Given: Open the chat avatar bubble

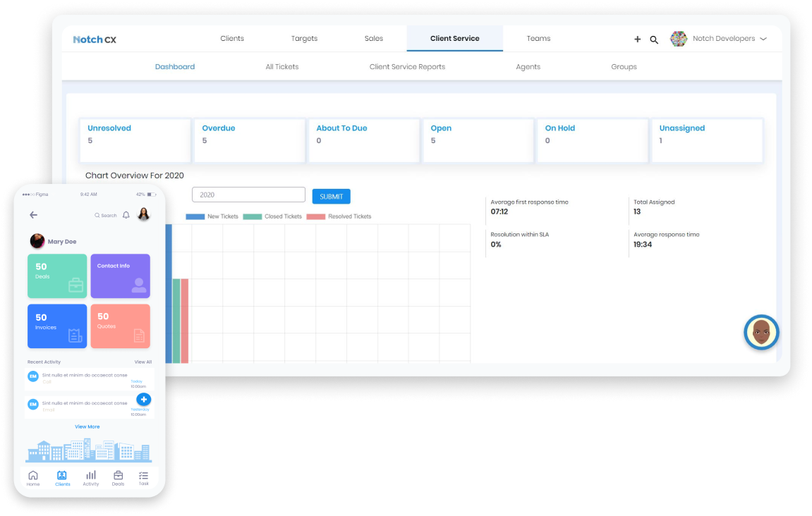Looking at the screenshot, I should pyautogui.click(x=761, y=332).
